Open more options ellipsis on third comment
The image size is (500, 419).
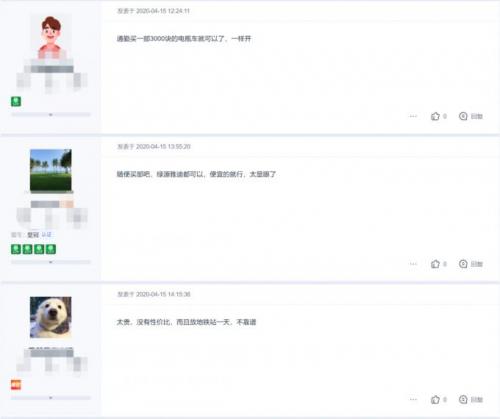[413, 399]
